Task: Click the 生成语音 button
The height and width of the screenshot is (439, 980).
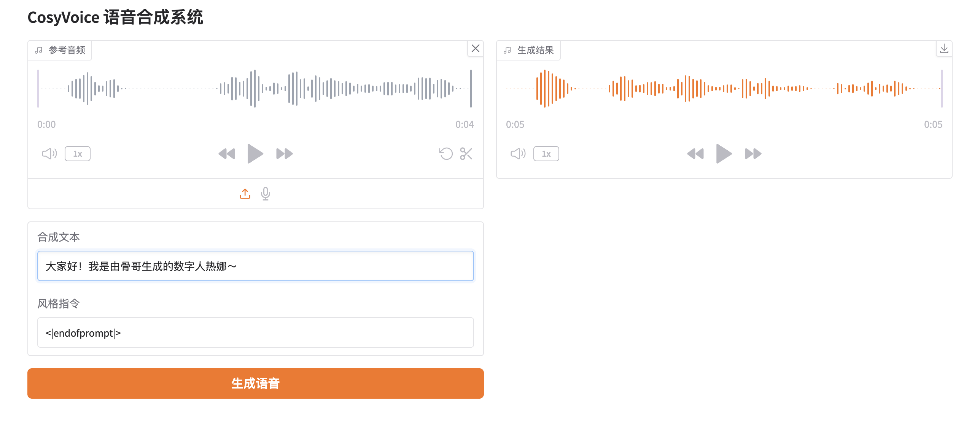Action: pyautogui.click(x=256, y=383)
